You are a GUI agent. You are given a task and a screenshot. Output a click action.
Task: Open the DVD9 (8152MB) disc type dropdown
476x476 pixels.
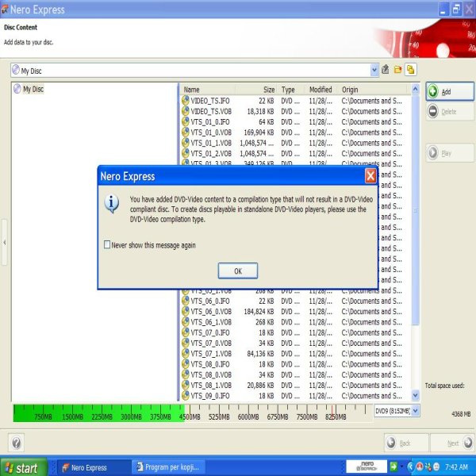(x=415, y=411)
